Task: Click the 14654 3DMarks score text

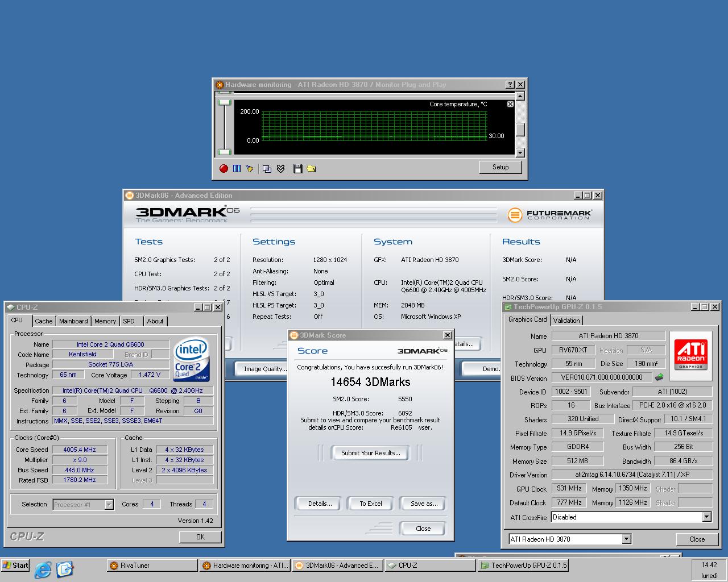Action: click(x=370, y=382)
